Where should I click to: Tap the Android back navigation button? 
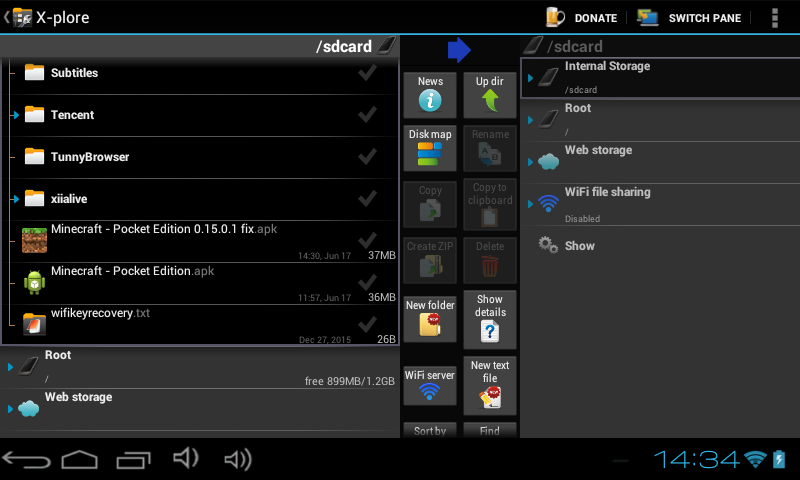(x=26, y=460)
